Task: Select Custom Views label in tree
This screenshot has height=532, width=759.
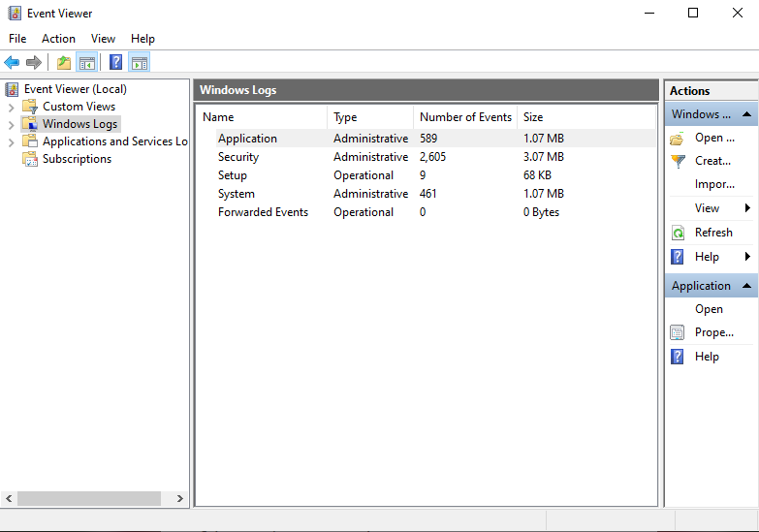Action: pyautogui.click(x=79, y=107)
